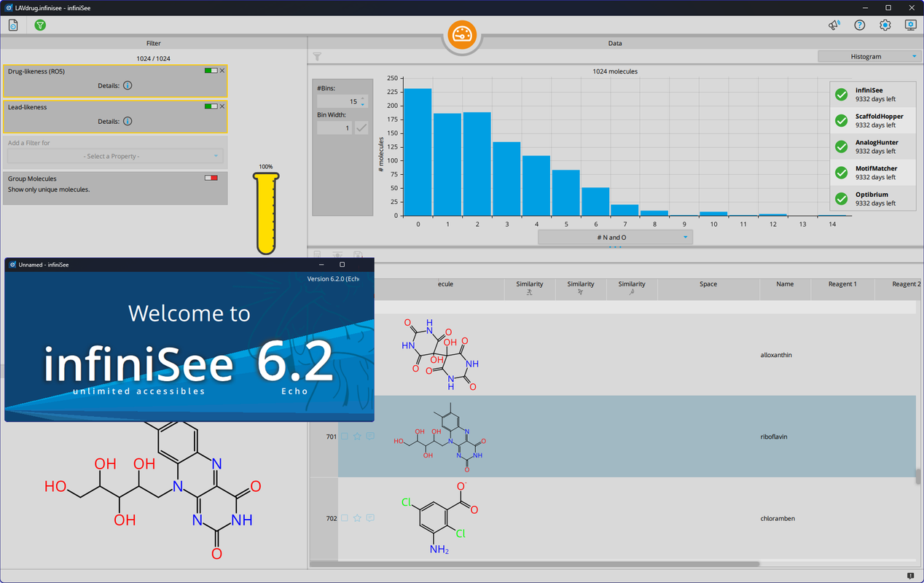This screenshot has width=924, height=583.
Task: Remove the Drug-likeness (RO5) filter
Action: pos(222,71)
